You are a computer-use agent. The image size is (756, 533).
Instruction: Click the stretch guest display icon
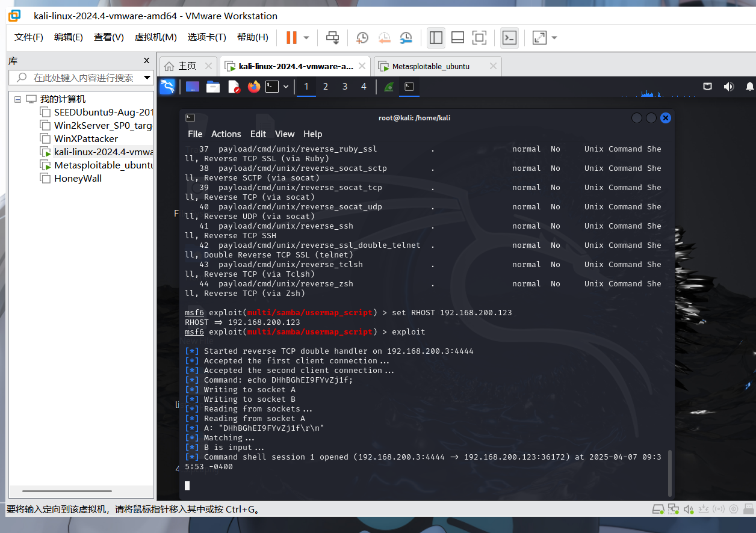[x=539, y=38]
